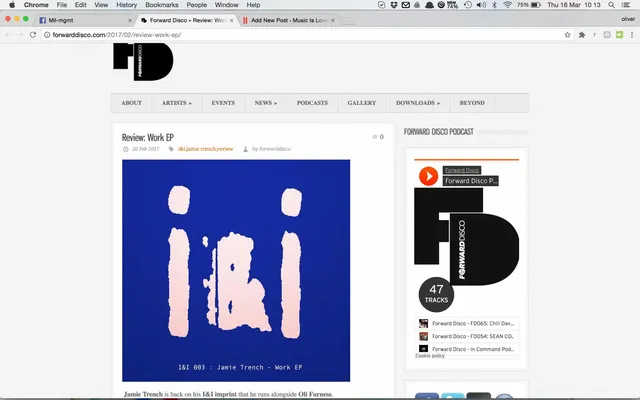Switch to the Mil-mgmt Facebook tab
Viewport: 640px width, 400px height.
pos(84,20)
